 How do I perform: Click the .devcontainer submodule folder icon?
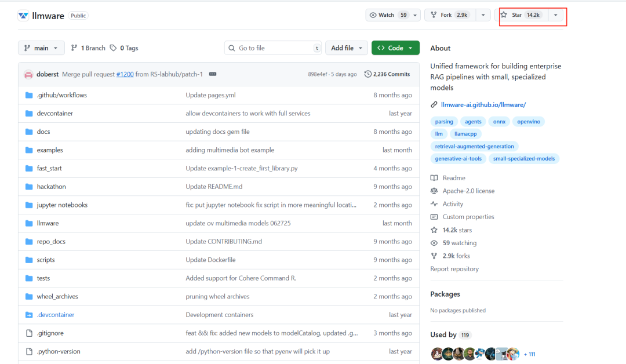point(29,315)
